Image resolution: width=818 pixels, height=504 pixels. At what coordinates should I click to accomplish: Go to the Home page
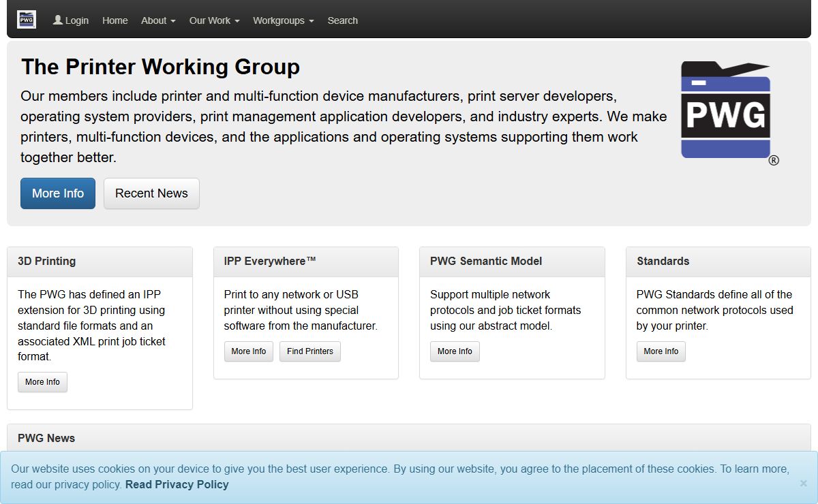[x=115, y=20]
